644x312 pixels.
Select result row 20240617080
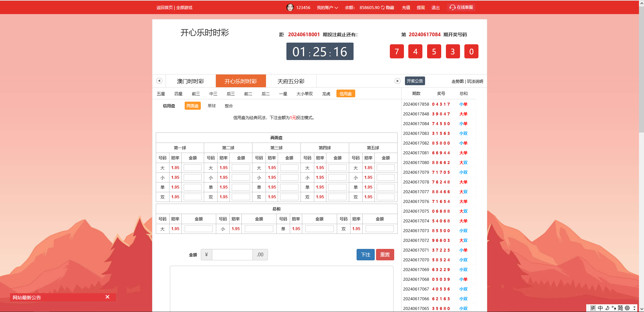point(439,163)
